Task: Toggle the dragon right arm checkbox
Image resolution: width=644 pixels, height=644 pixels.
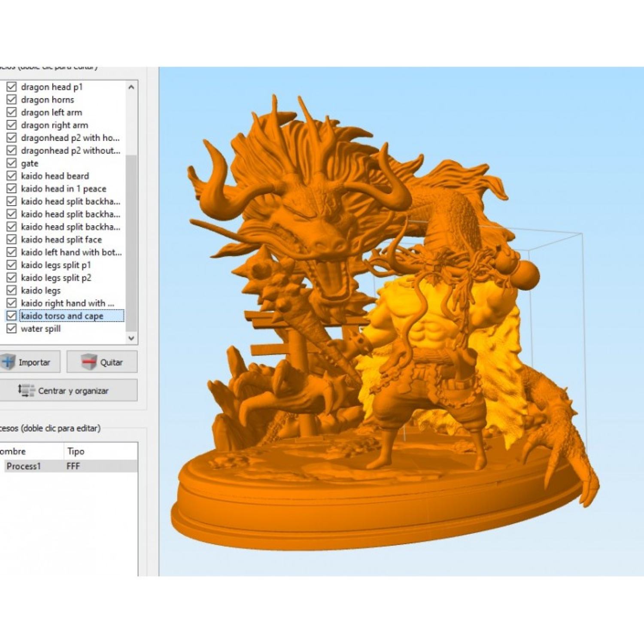Action: pos(12,125)
